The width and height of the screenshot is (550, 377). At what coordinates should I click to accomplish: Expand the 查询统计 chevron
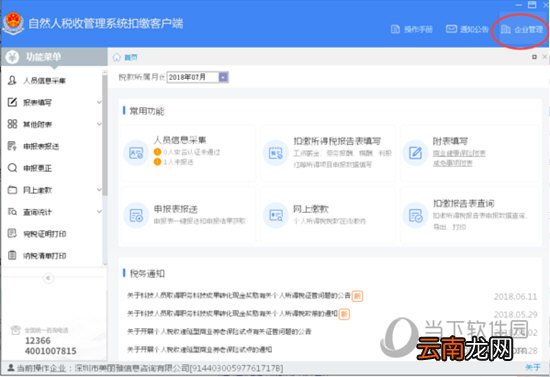pyautogui.click(x=99, y=212)
